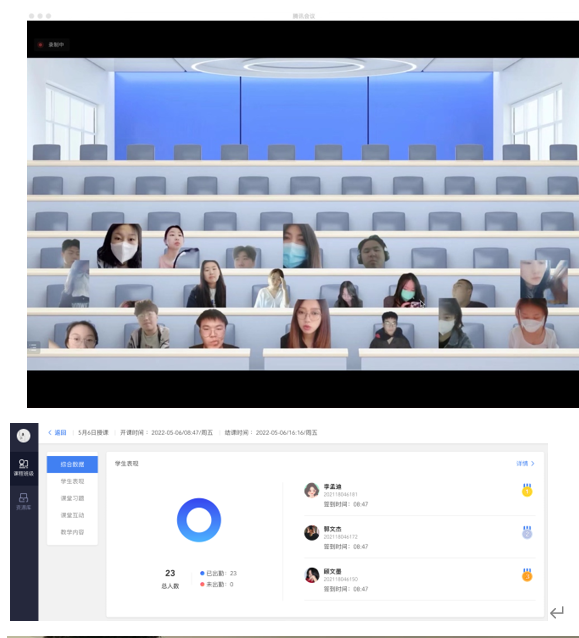Click the silver second-place medal icon
This screenshot has width=579, height=638.
[527, 532]
